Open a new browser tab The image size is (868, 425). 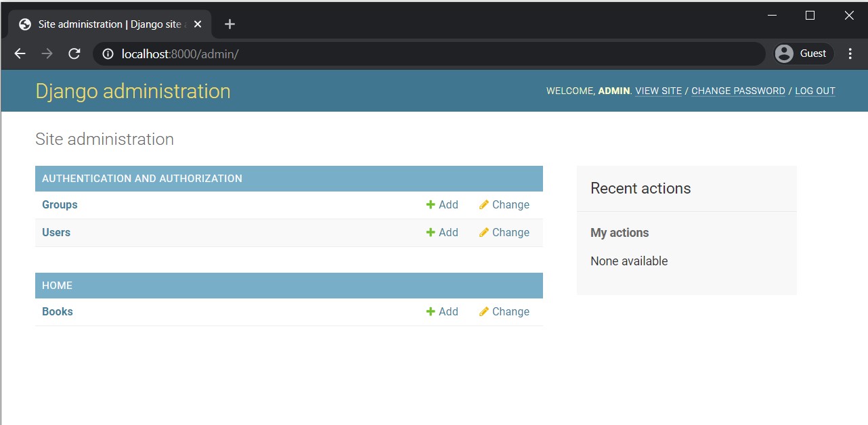coord(230,24)
